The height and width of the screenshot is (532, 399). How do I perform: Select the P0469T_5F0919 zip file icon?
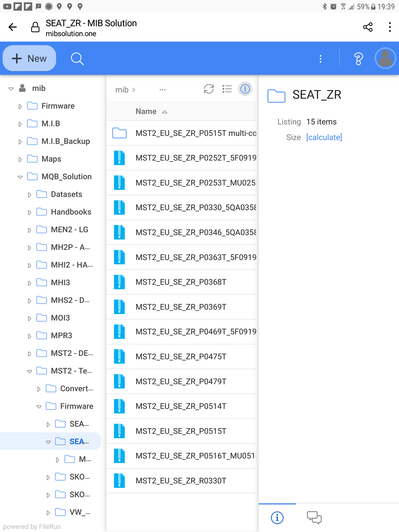(x=119, y=331)
